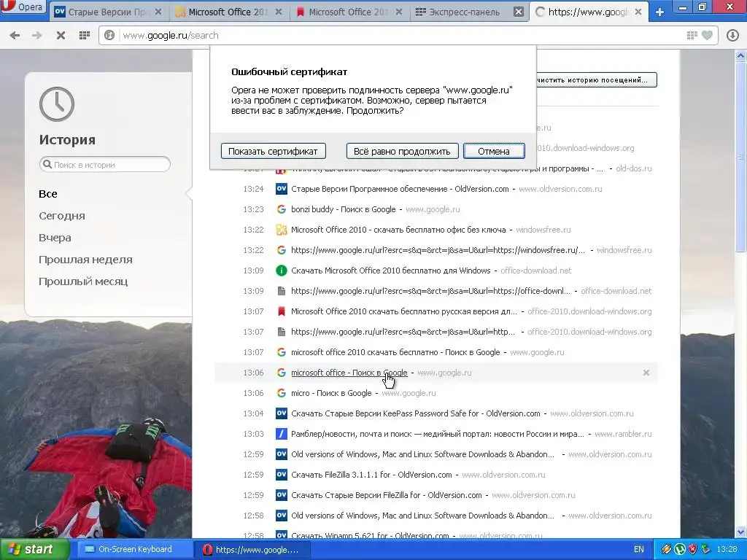747x560 pixels.
Task: Click the vertical scrollbar thumb
Action: (741, 156)
